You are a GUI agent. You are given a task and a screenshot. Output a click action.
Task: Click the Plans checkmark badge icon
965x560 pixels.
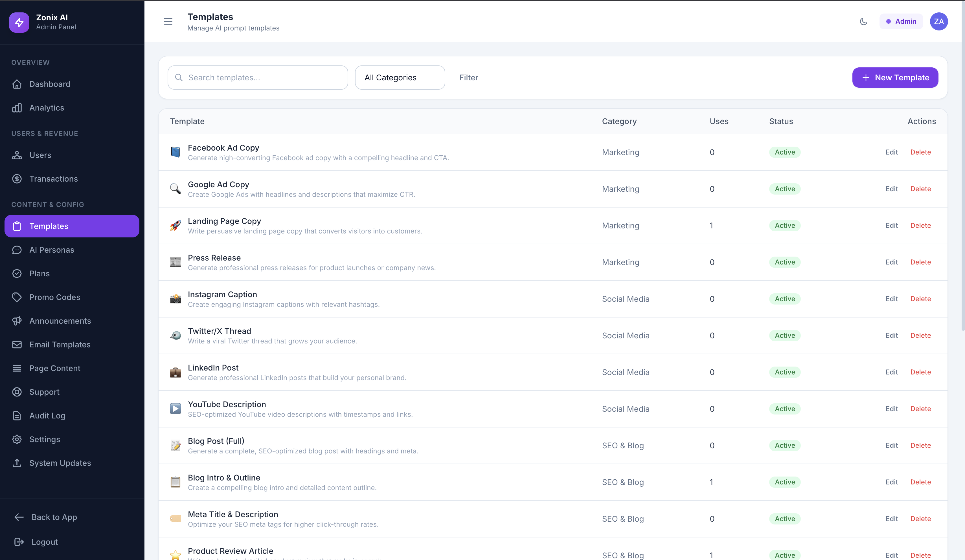(17, 274)
